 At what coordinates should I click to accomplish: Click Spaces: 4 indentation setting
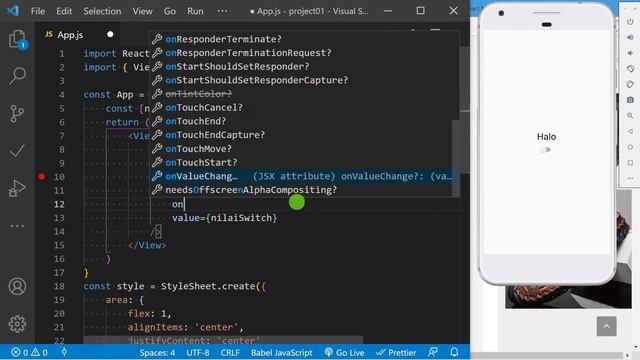click(157, 352)
